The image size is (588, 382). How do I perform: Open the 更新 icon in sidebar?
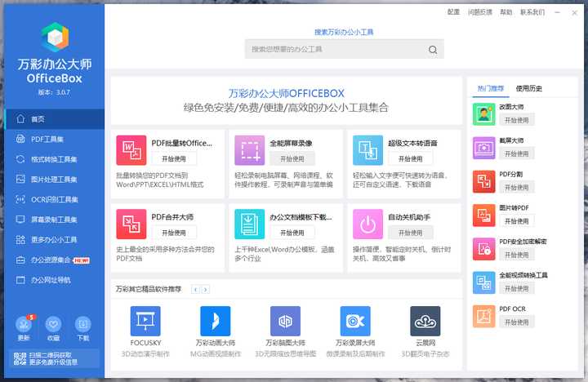coord(23,325)
